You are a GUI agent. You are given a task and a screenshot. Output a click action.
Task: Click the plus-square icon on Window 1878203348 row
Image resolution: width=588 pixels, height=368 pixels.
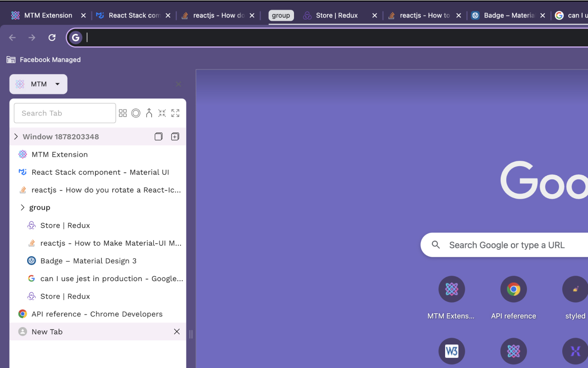click(175, 137)
